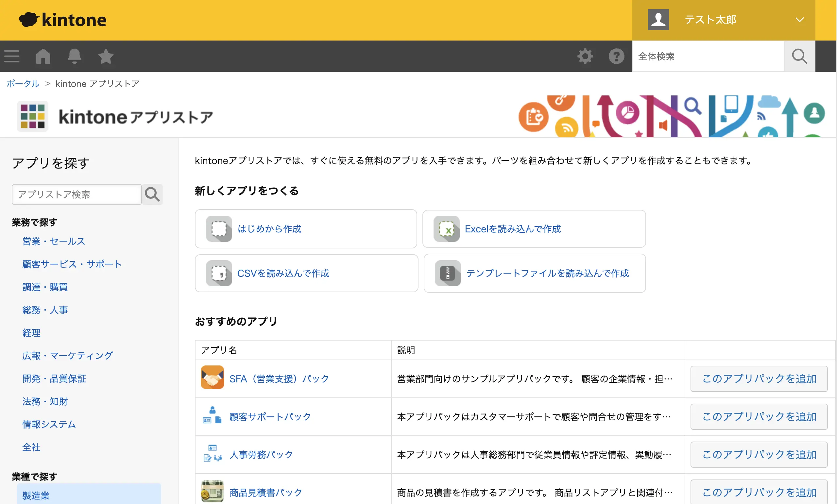Click the global search magnifier button
837x504 pixels.
[799, 56]
